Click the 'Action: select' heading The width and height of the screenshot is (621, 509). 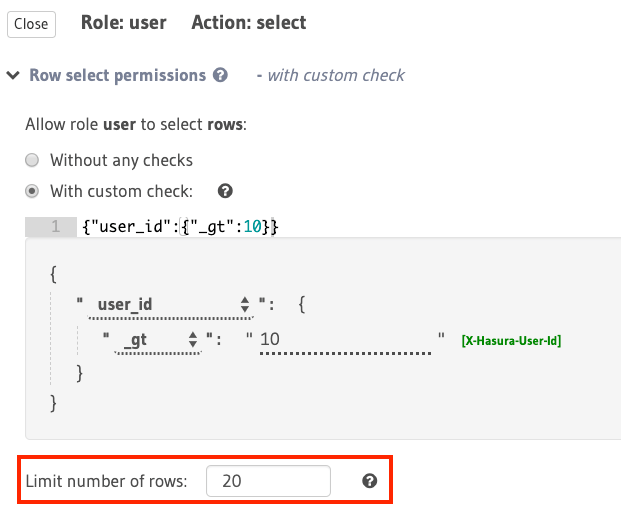pos(249,22)
